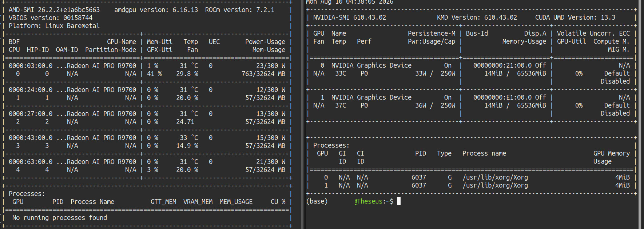The width and height of the screenshot is (644, 229).
Task: Click the Persistence-M column header
Action: point(432,33)
